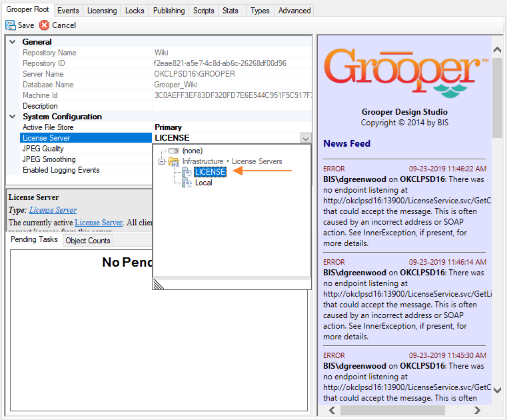Click the 11:46:14 AM error entry timestamp
Image resolution: width=507 pixels, height=420 pixels.
448,262
